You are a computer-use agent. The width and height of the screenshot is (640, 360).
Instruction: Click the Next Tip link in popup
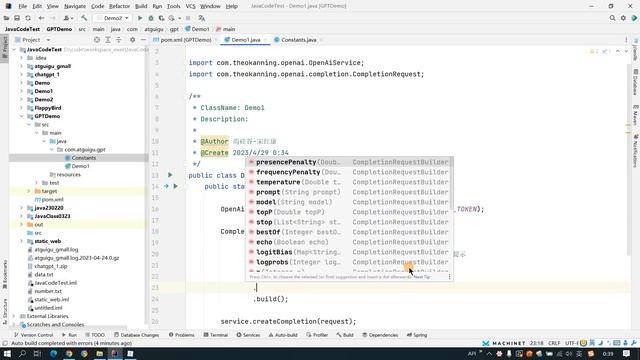[422, 277]
